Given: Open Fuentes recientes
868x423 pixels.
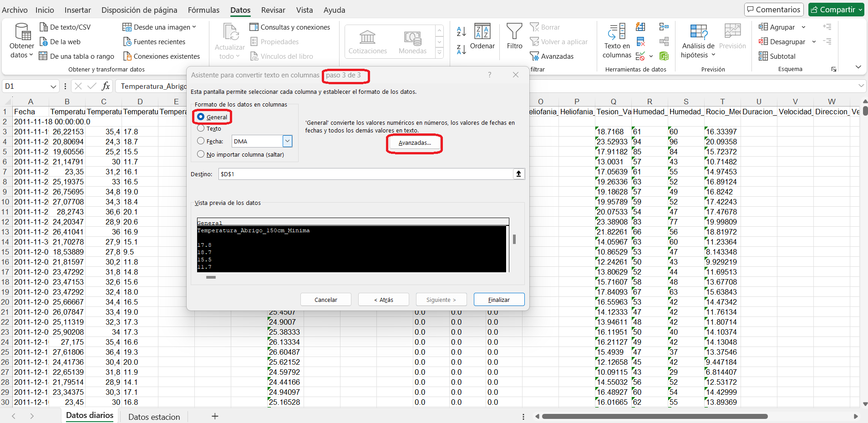Looking at the screenshot, I should 154,42.
